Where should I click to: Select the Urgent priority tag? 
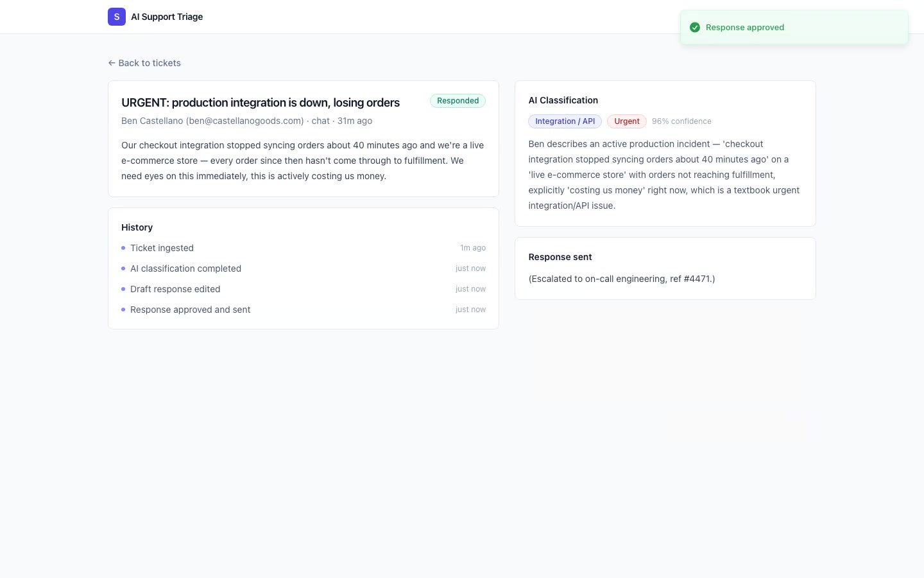coord(627,121)
